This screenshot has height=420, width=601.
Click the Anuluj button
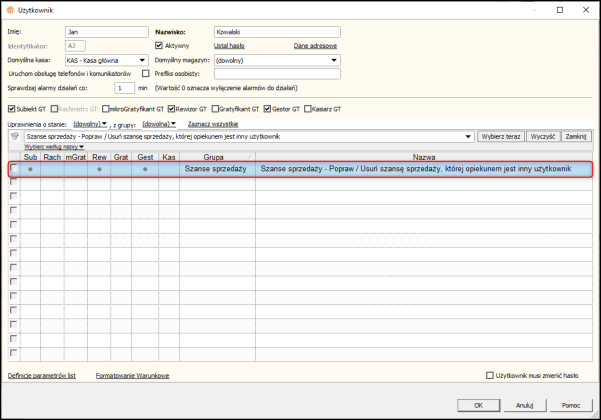524,405
